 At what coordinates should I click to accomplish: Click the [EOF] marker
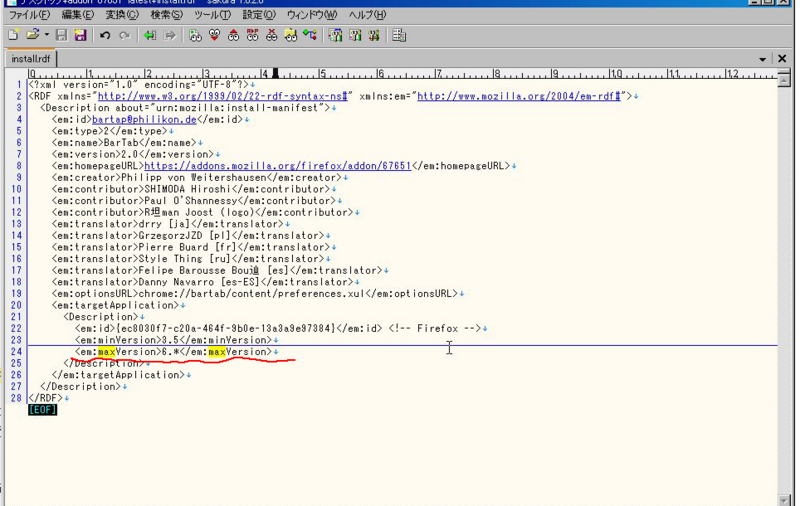pos(42,410)
